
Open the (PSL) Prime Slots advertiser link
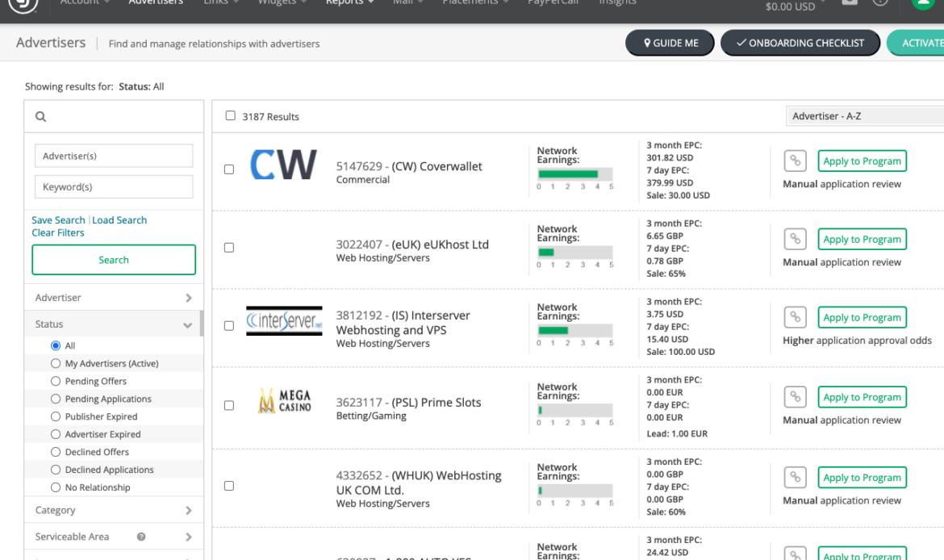tap(436, 402)
